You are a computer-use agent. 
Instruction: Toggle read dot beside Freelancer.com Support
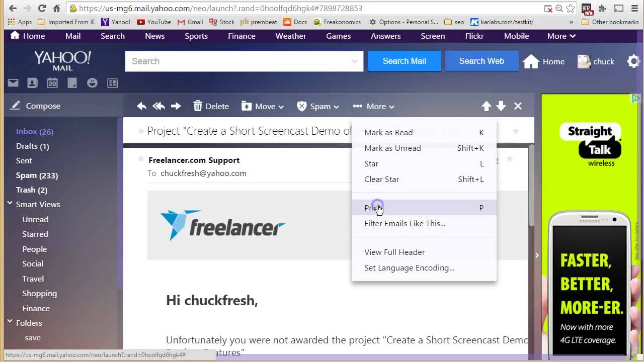141,159
